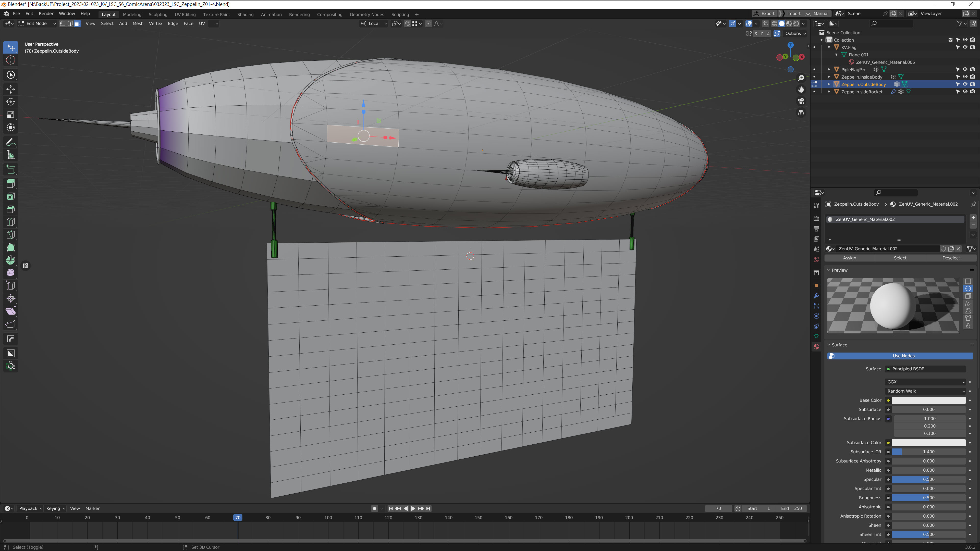This screenshot has height=551, width=980.
Task: Open the Modifiers wrench properties tab
Action: [816, 295]
